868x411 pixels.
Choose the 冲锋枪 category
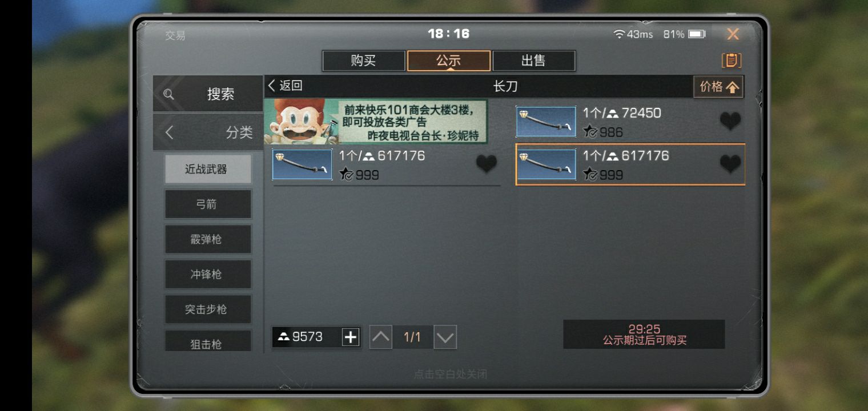click(x=208, y=275)
